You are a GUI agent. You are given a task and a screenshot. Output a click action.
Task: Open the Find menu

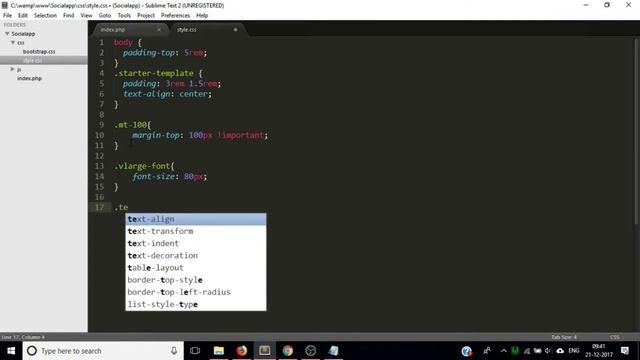click(x=69, y=16)
